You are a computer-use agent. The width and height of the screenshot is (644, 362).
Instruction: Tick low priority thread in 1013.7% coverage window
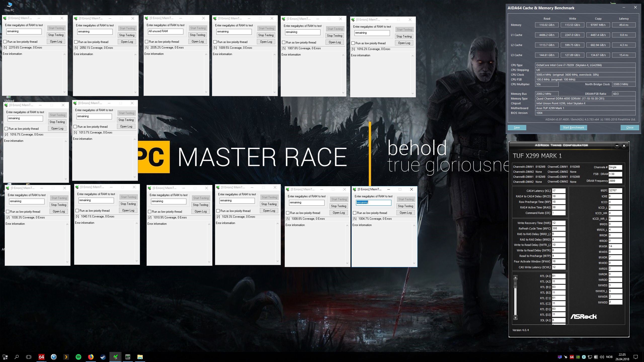(x=75, y=127)
